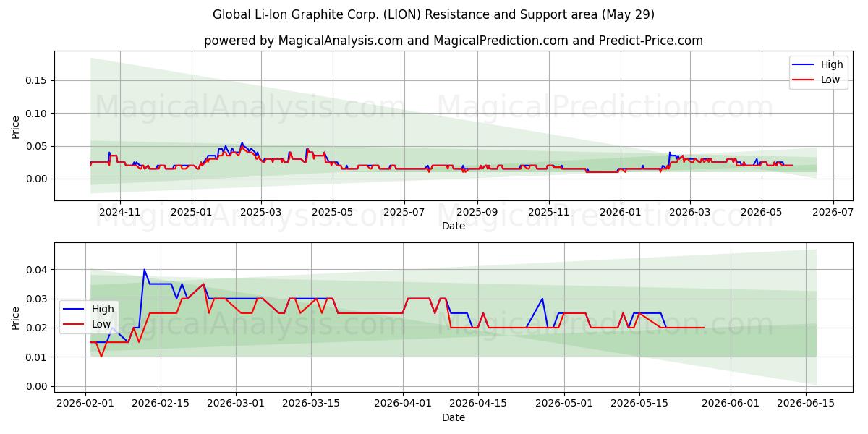The height and width of the screenshot is (434, 868).
Task: Click the 'Price' axis label of bottom chart
Action: [x=16, y=317]
